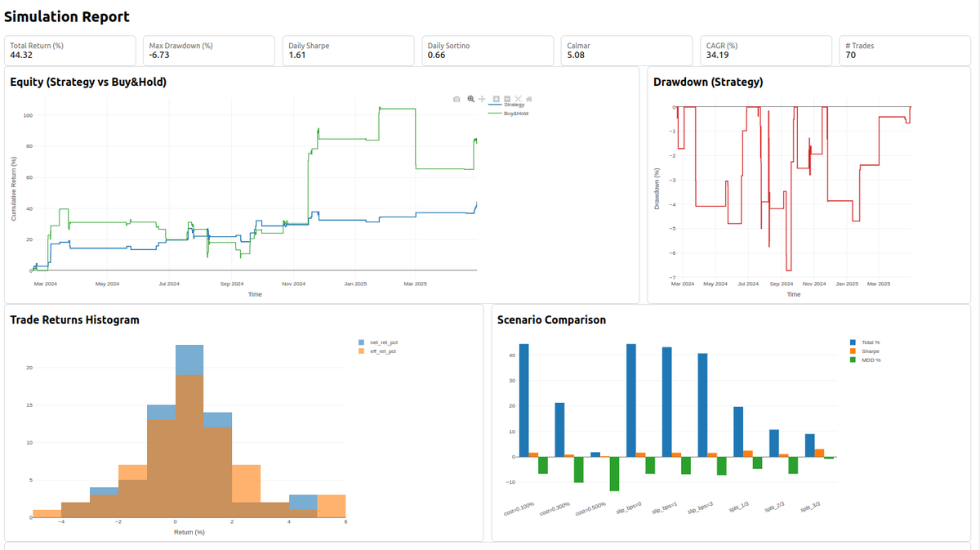The height and width of the screenshot is (550, 980).
Task: Download the equity plot as PNG (camera icon)
Action: point(457,99)
